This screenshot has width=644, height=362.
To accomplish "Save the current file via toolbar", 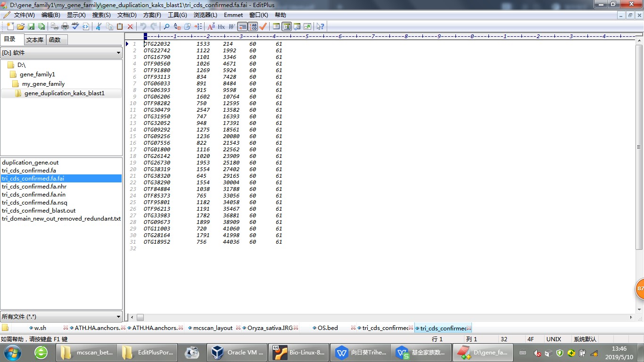I will click(31, 26).
